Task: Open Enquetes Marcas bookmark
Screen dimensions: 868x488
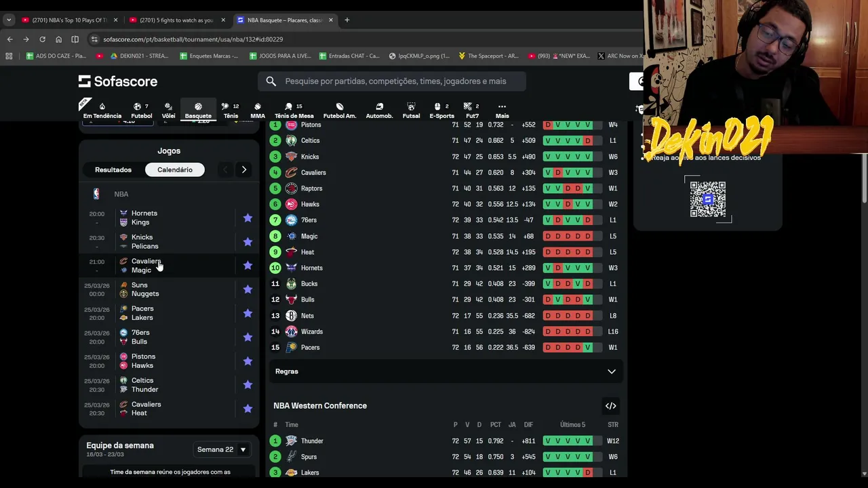Action: 209,56
